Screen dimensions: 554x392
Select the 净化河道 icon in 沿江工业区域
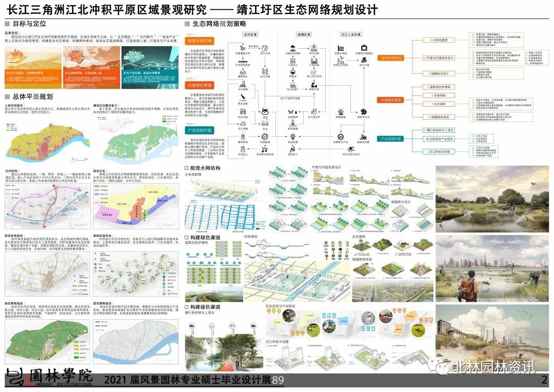[364, 60]
